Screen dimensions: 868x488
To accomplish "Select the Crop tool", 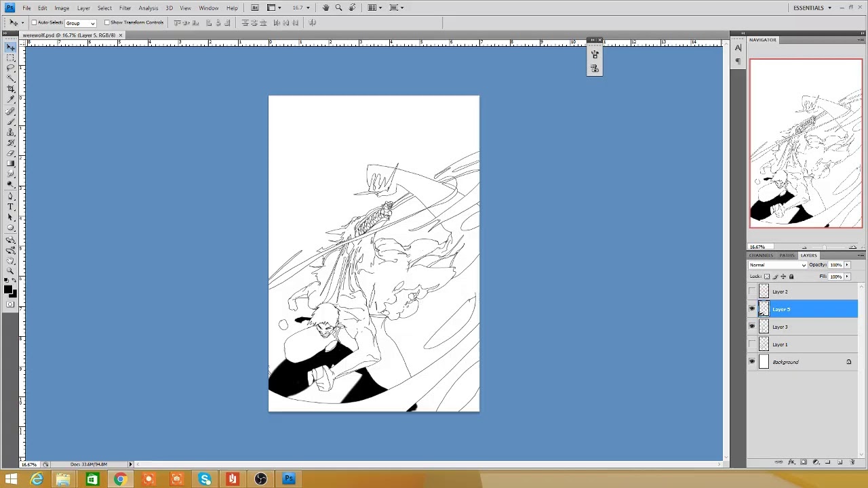I will [x=11, y=89].
